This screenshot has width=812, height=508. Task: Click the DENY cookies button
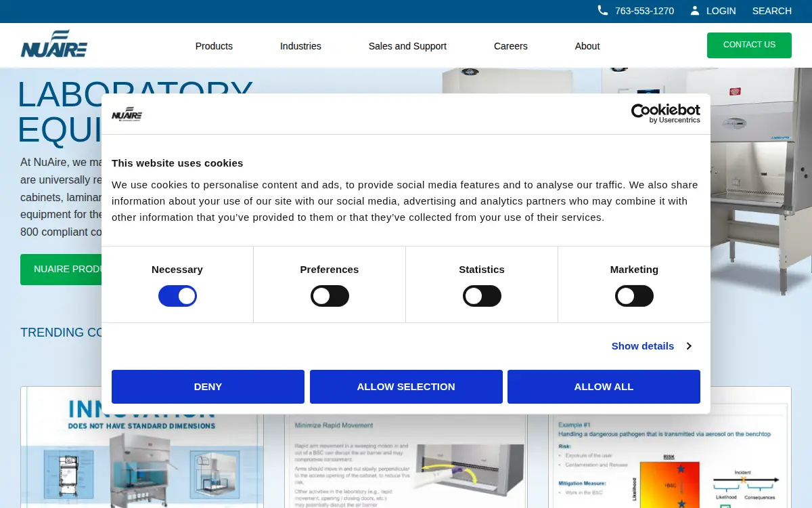(x=208, y=387)
